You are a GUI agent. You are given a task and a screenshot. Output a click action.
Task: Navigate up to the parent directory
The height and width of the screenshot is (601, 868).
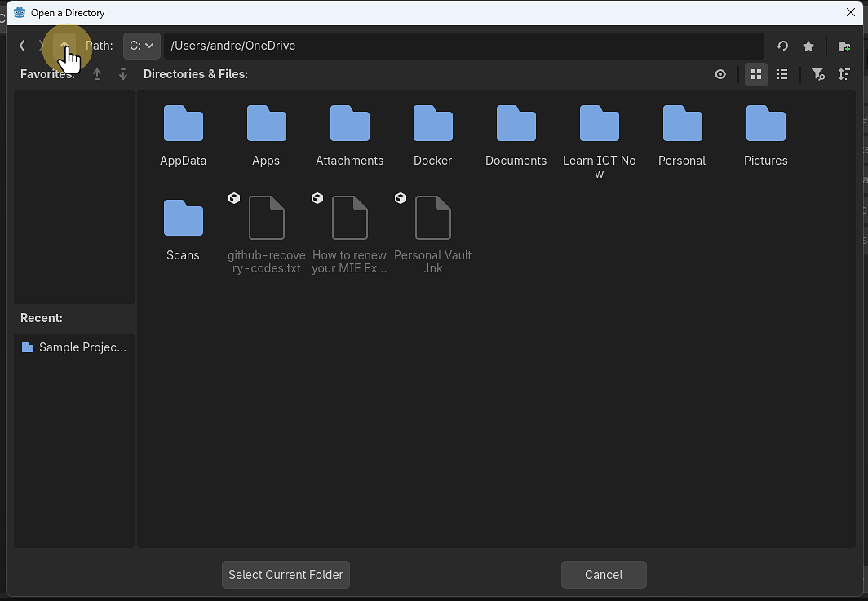[x=65, y=46]
